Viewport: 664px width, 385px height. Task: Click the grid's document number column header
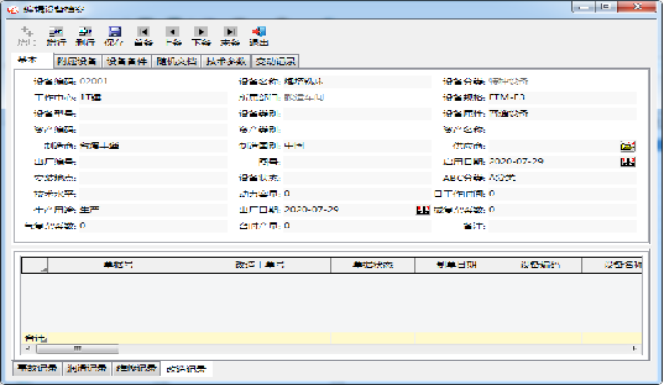pos(118,265)
